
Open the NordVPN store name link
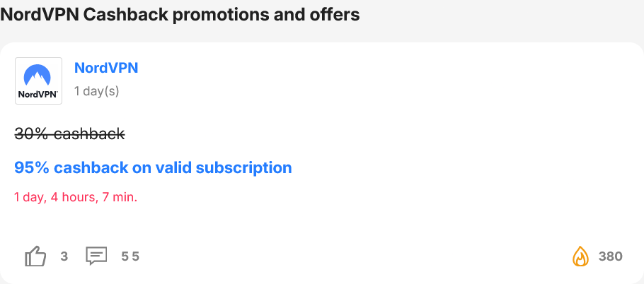tap(106, 68)
